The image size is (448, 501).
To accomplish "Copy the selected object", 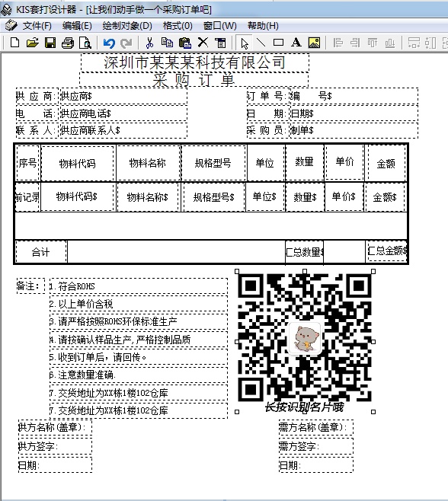I will 167,42.
